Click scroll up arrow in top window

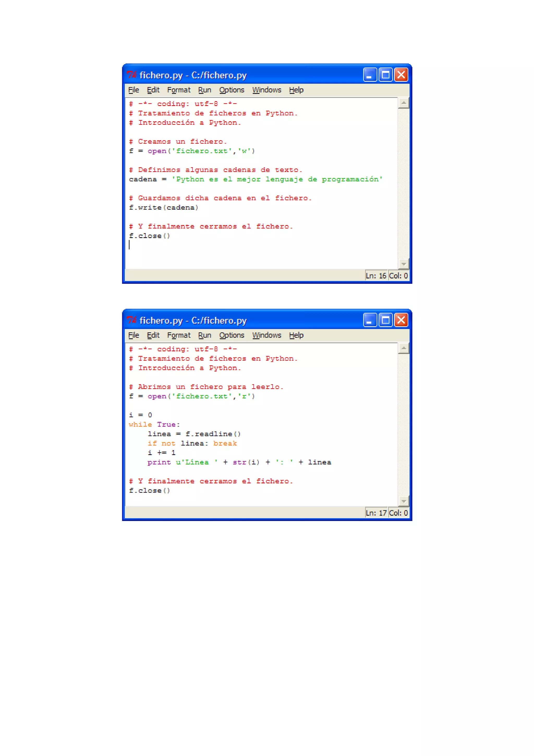403,103
